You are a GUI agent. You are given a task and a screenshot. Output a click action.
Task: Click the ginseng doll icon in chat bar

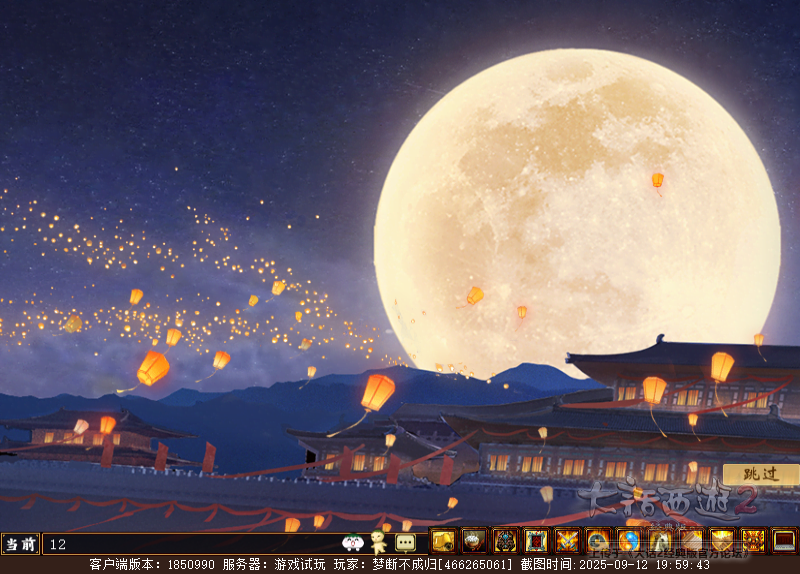coord(379,542)
